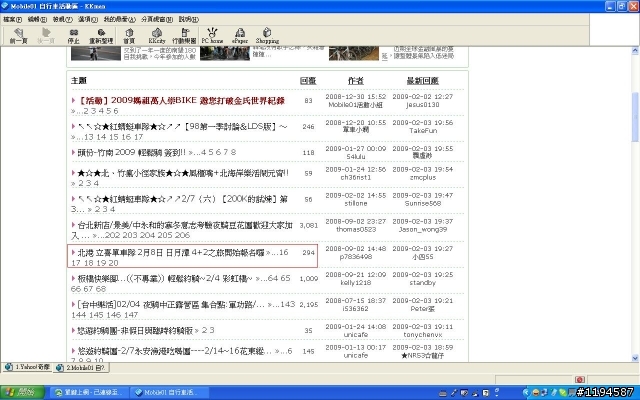
Task: Open the 頭份-竹南 2009 輕鬆騎 簽到 thread
Action: (131, 152)
